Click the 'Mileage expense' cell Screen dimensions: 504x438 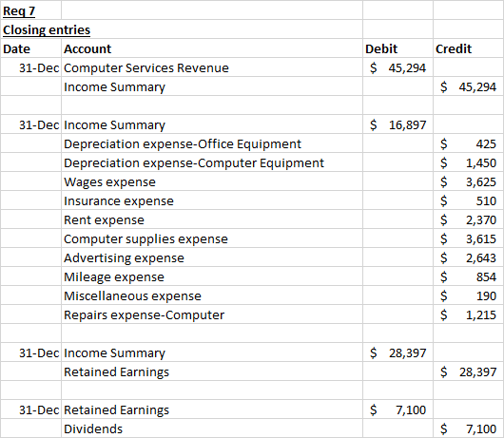pyautogui.click(x=212, y=276)
